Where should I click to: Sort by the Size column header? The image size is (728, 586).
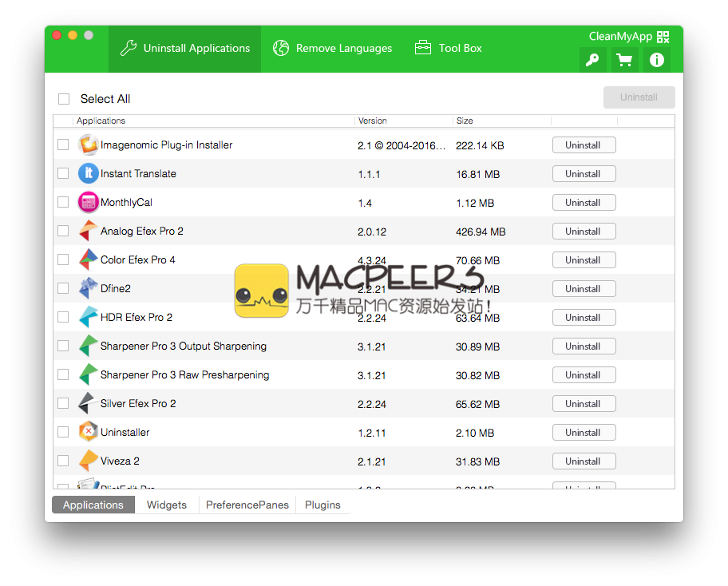[465, 121]
